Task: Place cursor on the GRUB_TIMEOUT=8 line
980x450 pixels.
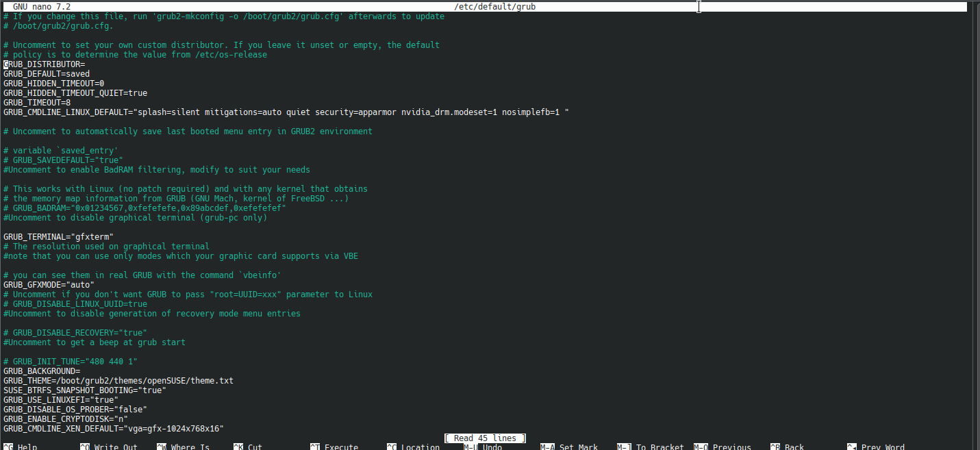Action: click(x=37, y=102)
